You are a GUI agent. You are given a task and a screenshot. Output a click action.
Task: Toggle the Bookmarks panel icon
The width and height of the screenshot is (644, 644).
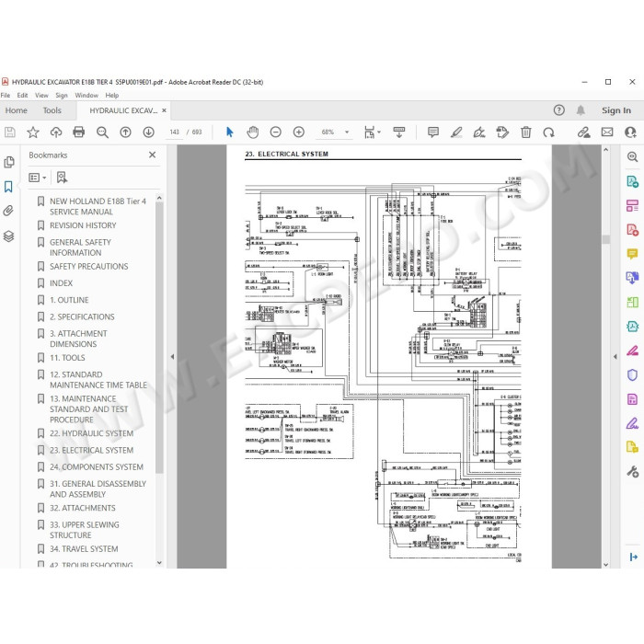(x=8, y=187)
